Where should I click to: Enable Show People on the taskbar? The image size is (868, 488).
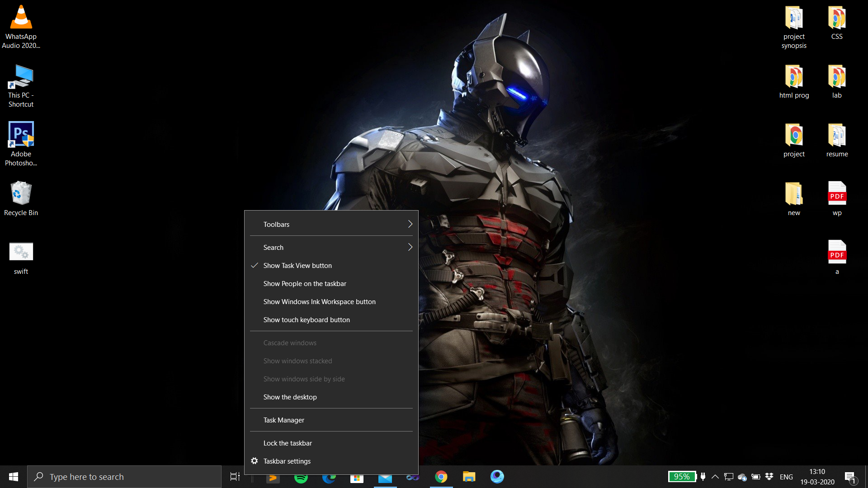[x=331, y=284]
